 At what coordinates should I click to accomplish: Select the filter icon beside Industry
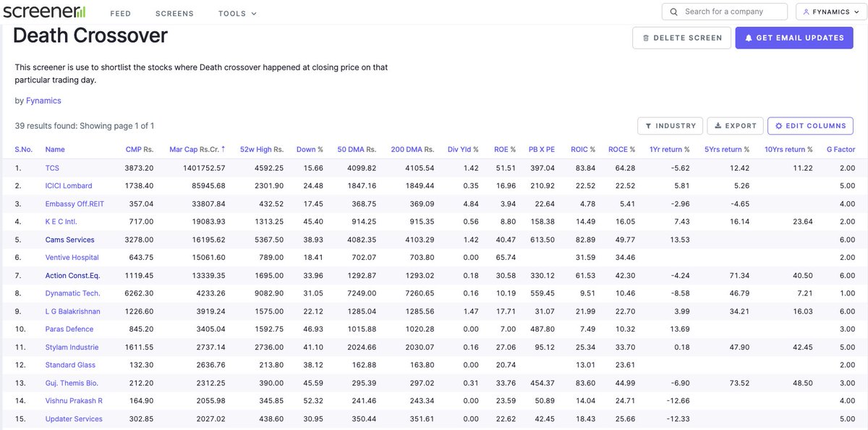point(649,125)
